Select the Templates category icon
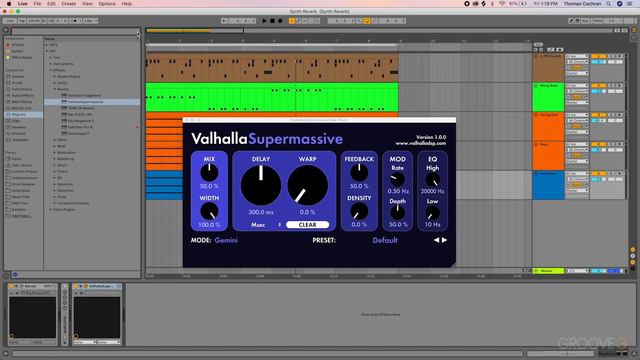 point(8,140)
